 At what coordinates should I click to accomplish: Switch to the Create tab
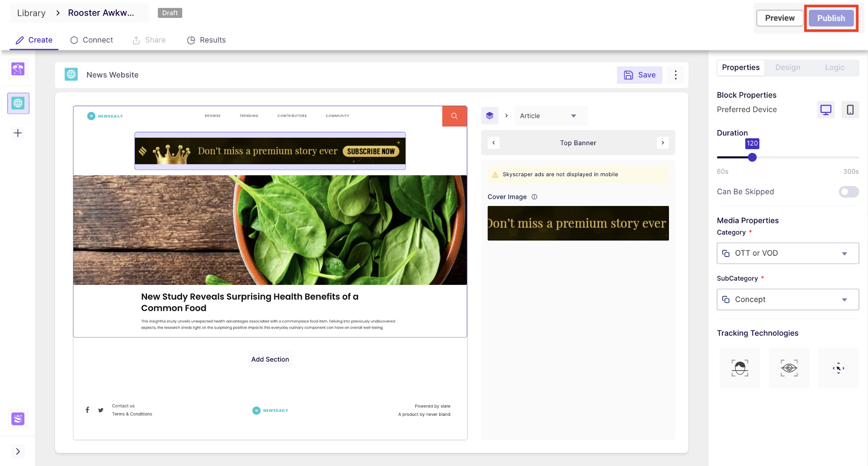coord(34,40)
